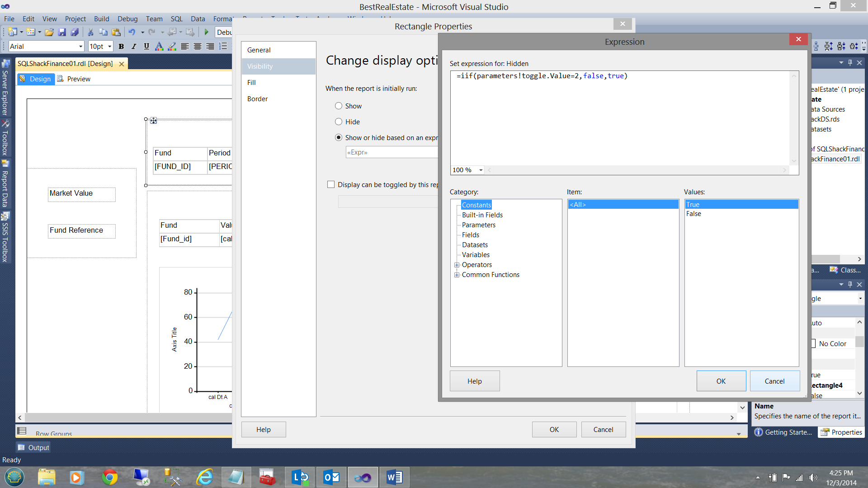Select False in the Values list

(693, 214)
